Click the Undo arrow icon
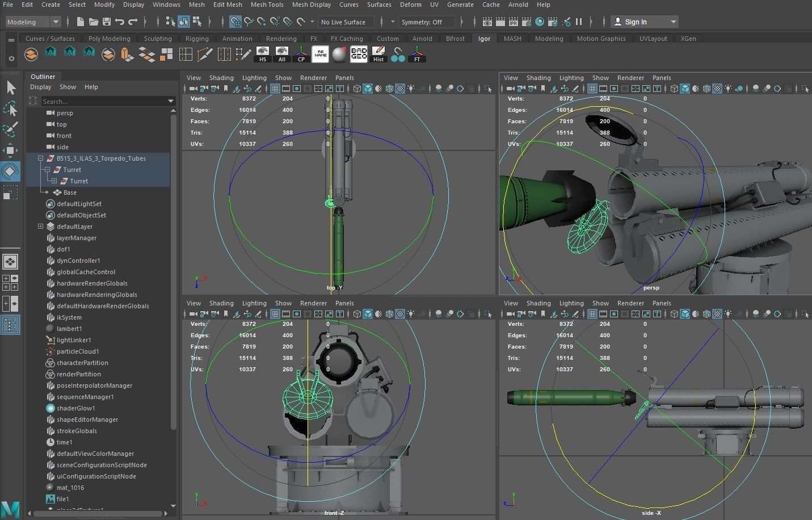This screenshot has width=812, height=520. tap(120, 22)
